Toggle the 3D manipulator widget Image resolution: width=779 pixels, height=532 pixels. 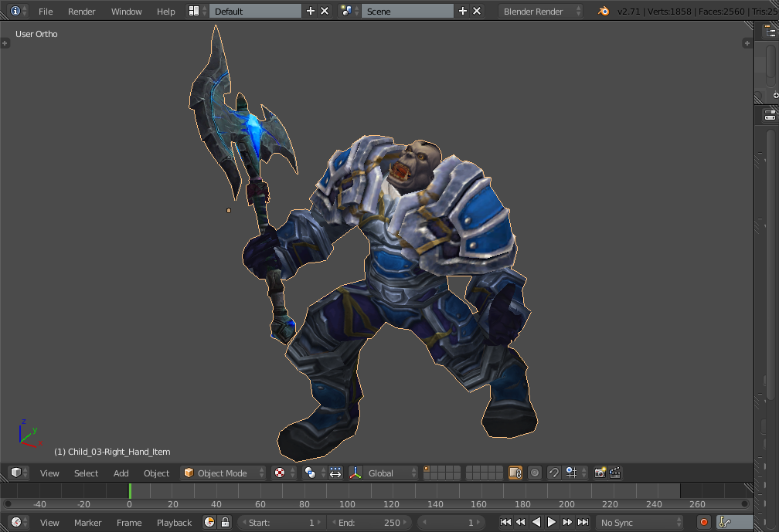pyautogui.click(x=355, y=473)
